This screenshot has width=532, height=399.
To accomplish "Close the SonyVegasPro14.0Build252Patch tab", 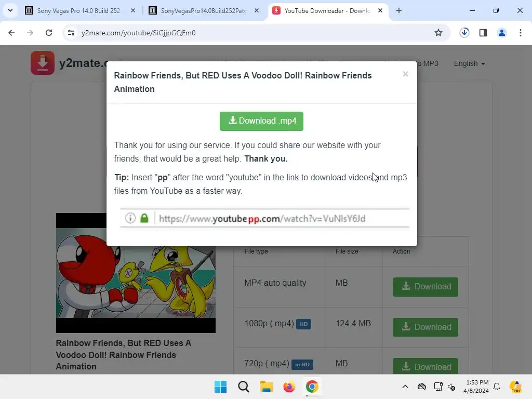I will click(x=257, y=11).
